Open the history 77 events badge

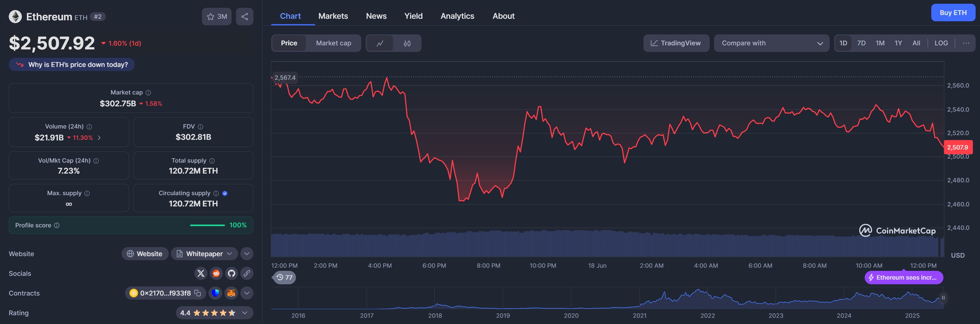click(284, 277)
